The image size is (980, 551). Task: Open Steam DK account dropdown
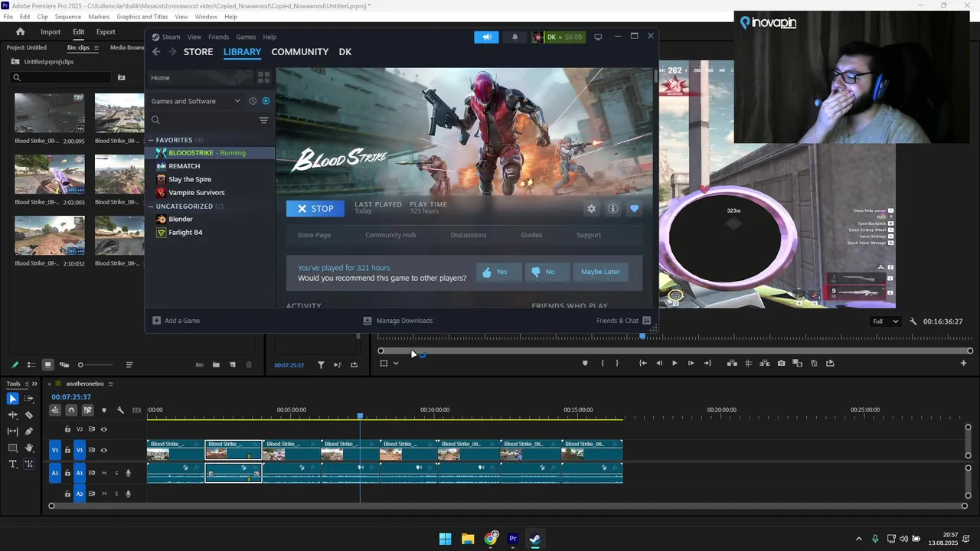coord(557,37)
